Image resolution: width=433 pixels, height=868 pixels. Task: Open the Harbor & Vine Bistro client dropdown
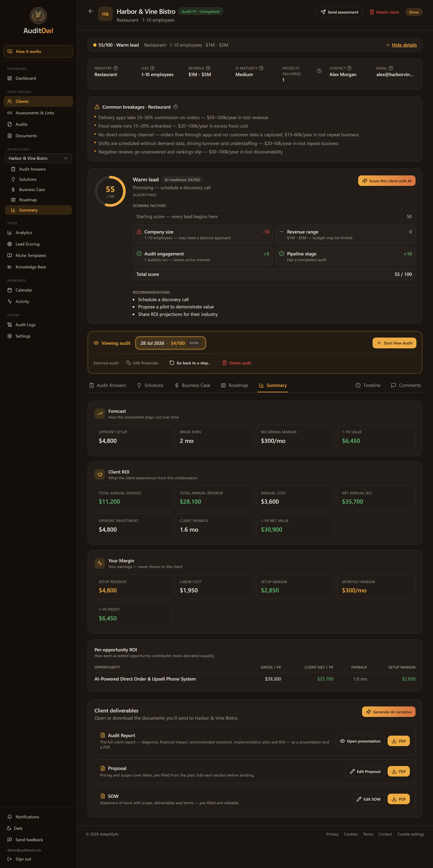[38, 158]
